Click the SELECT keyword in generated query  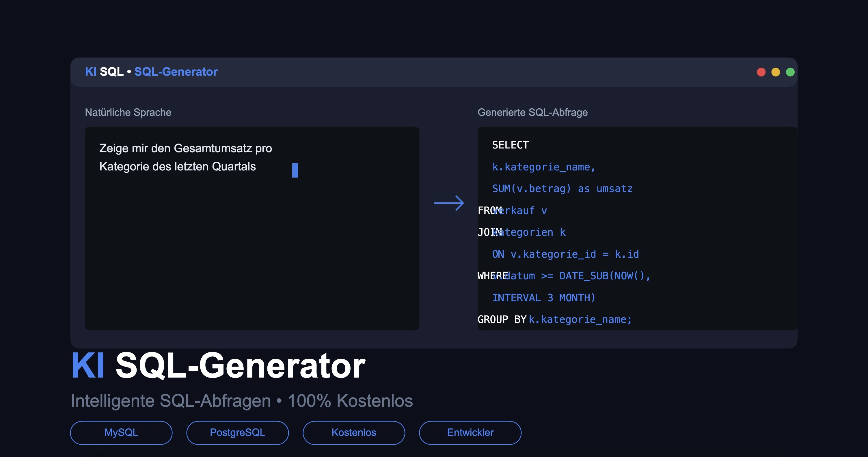(x=511, y=145)
